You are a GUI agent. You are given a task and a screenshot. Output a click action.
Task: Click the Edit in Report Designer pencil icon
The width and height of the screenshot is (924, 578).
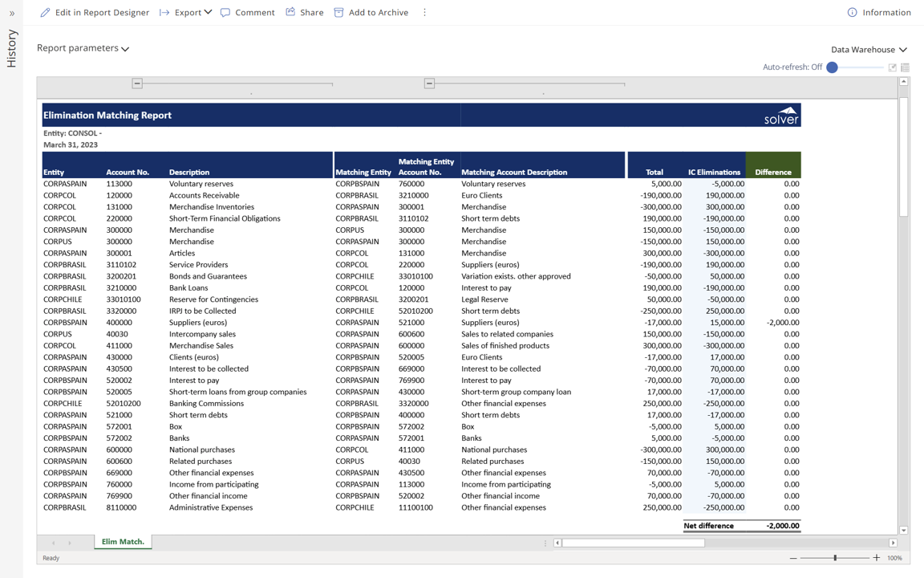[x=45, y=13]
